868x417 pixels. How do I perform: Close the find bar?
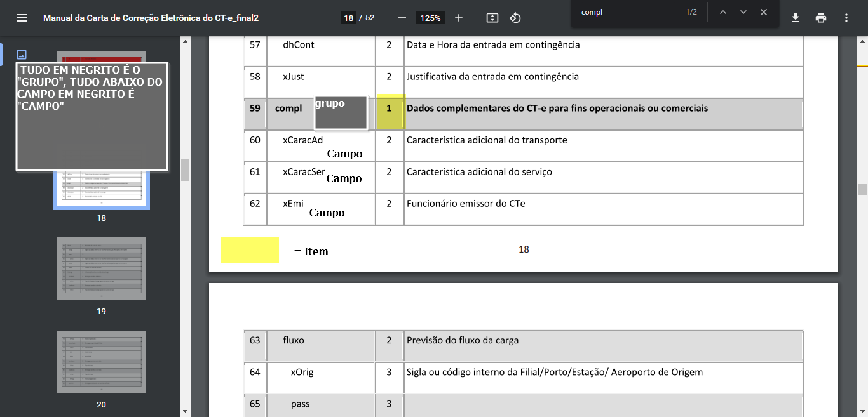(764, 12)
